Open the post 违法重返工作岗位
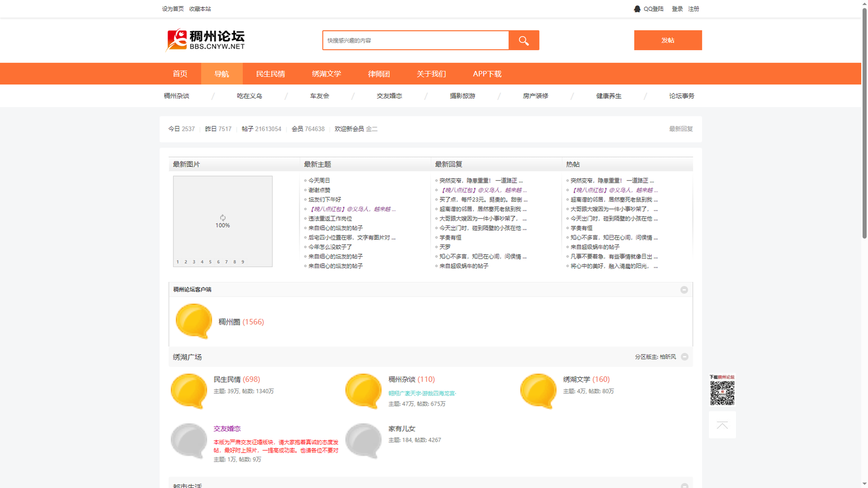The image size is (868, 488). 330,219
